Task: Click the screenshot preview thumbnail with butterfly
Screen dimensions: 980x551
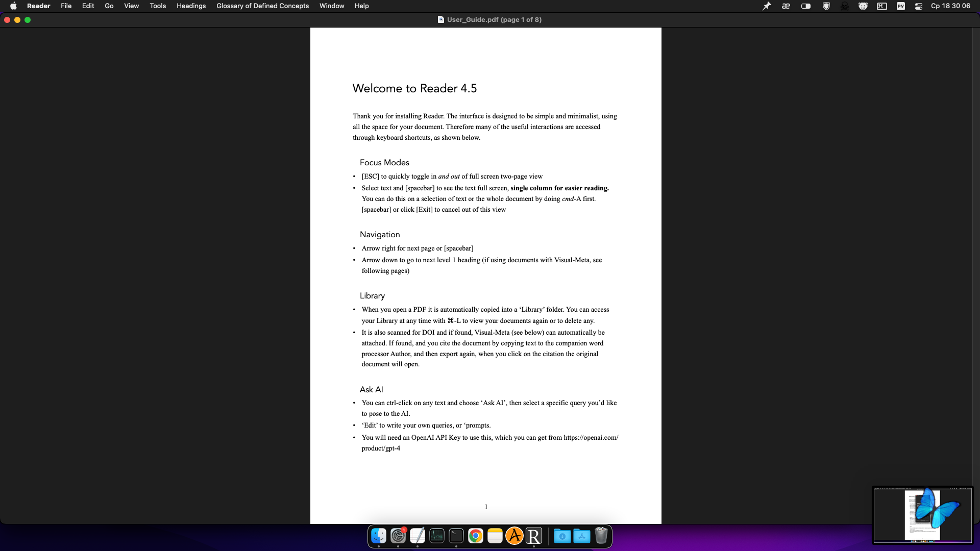Action: [x=923, y=515]
